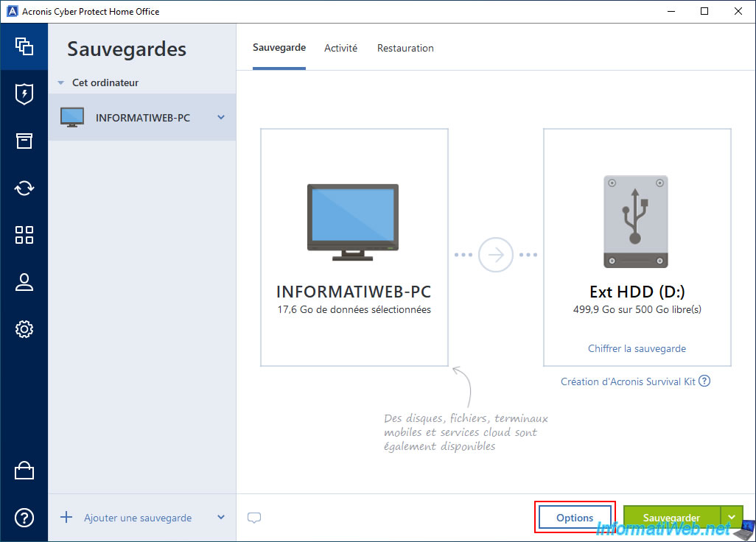Expand the INFORMATIWEB-PC backup chevron

point(221,117)
